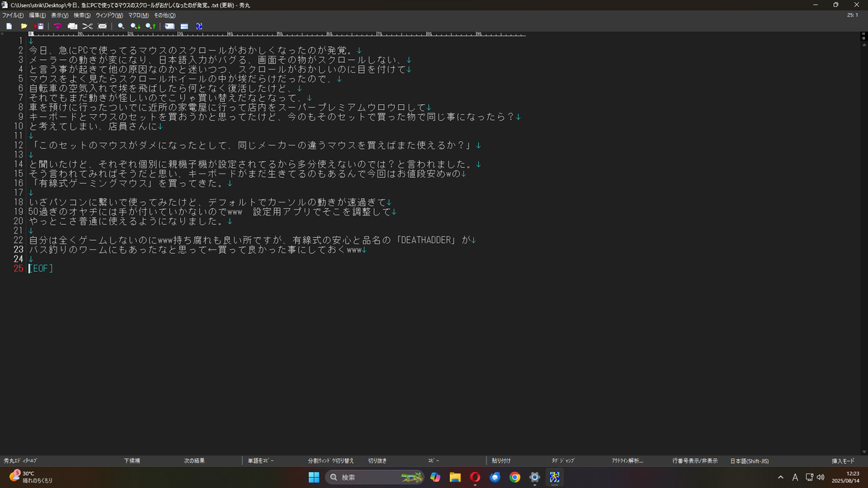Find previous with the green up-arrow magnifier
Image resolution: width=868 pixels, height=488 pixels.
(150, 26)
